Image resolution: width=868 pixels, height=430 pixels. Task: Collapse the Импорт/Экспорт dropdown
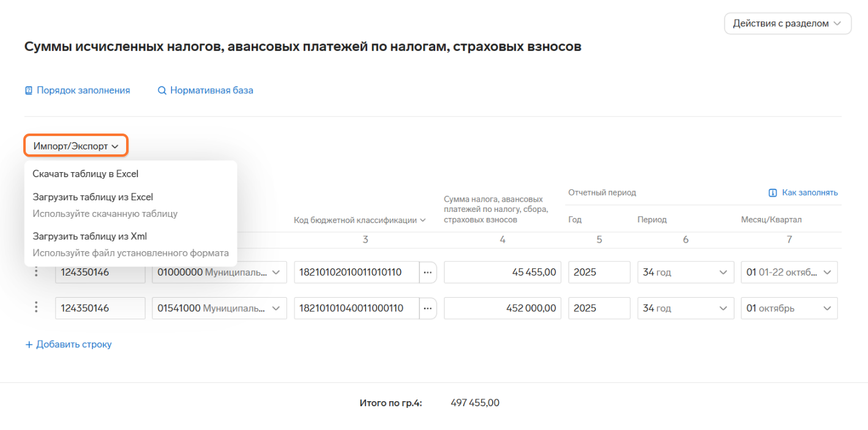click(x=76, y=146)
